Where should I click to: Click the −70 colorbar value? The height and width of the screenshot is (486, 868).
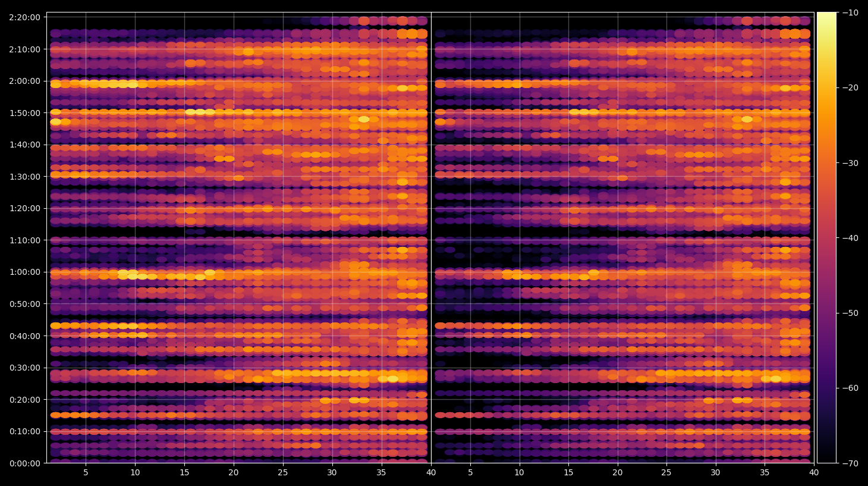850,463
